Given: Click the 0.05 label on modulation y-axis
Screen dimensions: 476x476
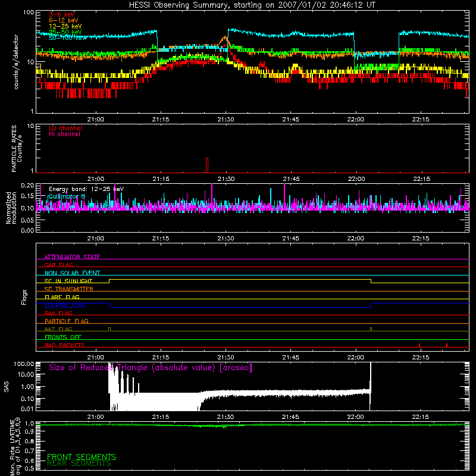Looking at the screenshot, I should 27,220.
